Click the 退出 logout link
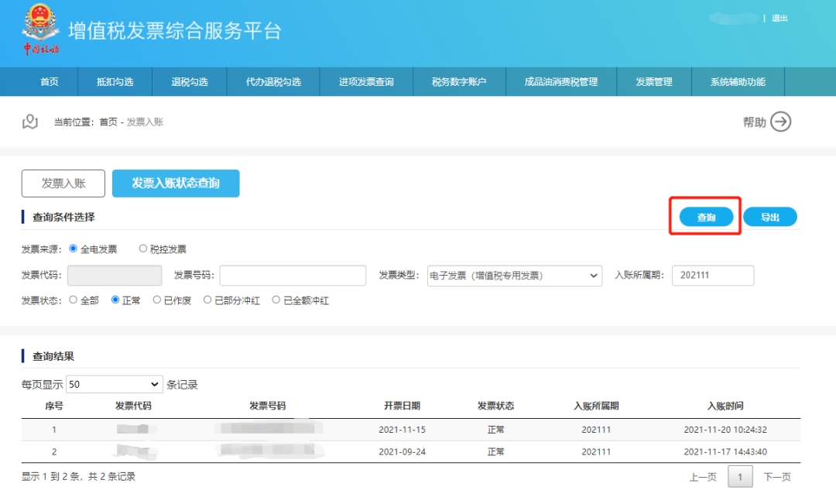The image size is (836, 504). tap(779, 19)
